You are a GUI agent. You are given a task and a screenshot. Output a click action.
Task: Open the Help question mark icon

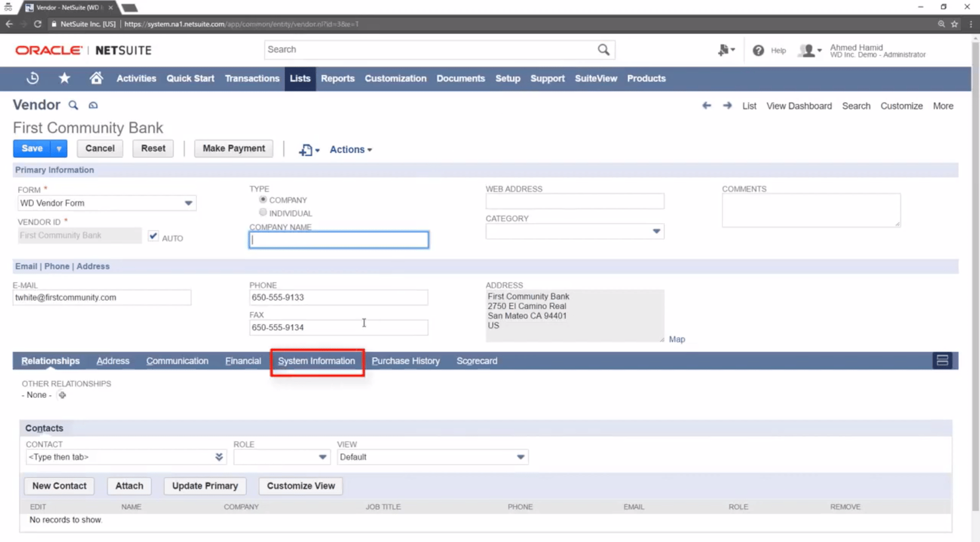click(758, 51)
